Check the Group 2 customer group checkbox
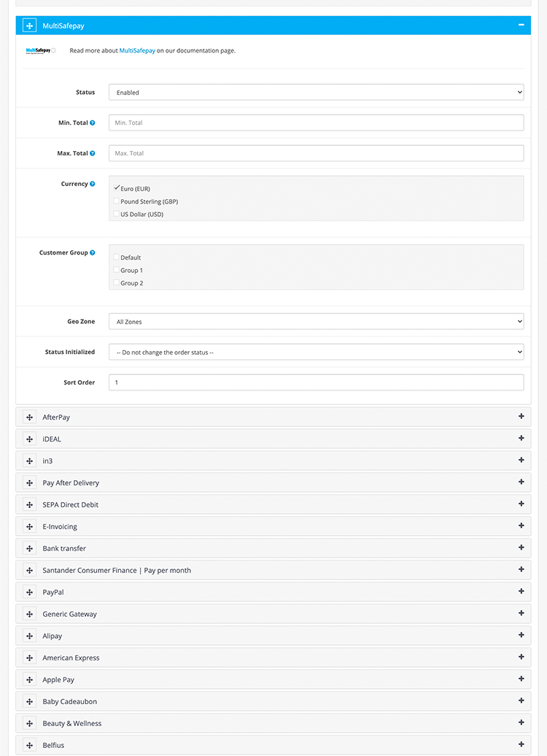Screen dimensions: 547x756 (x=117, y=282)
